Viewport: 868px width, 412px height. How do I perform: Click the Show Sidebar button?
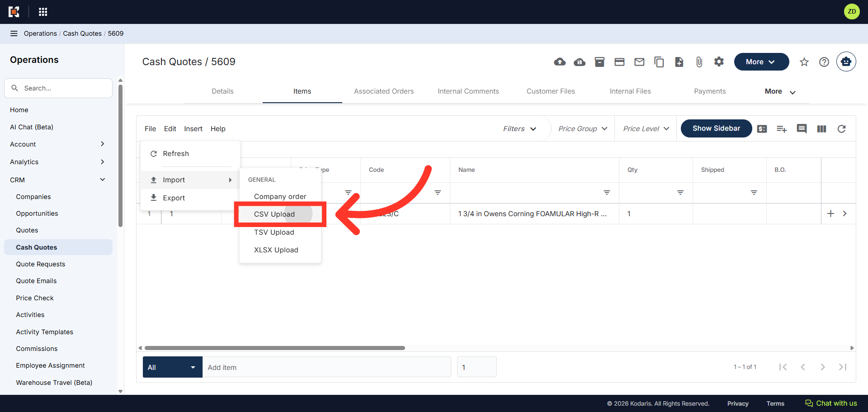[716, 128]
